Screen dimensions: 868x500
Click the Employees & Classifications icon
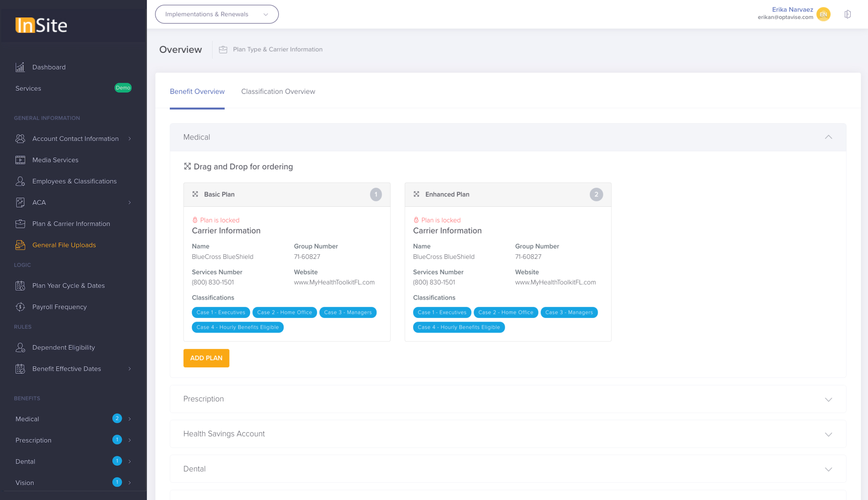click(x=21, y=181)
